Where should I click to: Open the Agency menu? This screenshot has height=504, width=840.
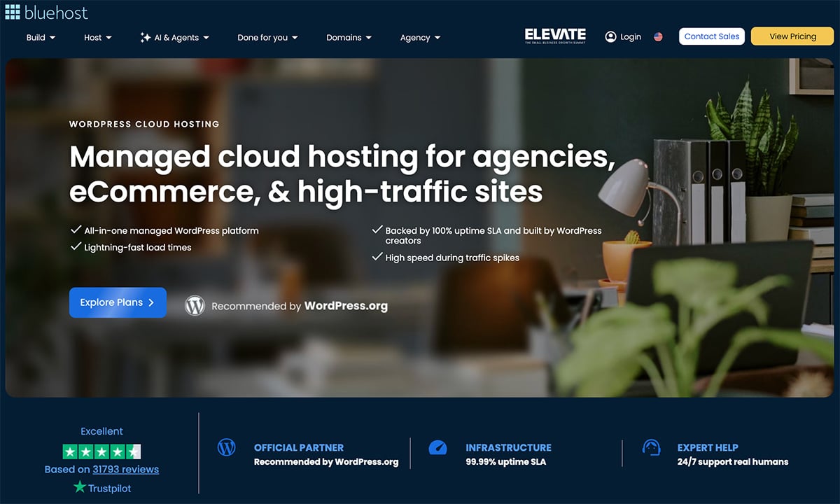421,38
